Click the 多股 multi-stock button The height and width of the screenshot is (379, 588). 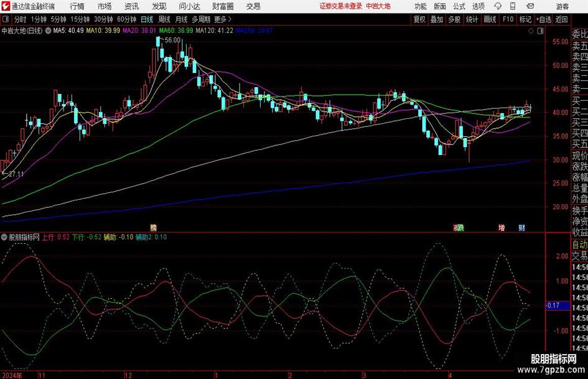[x=454, y=19]
